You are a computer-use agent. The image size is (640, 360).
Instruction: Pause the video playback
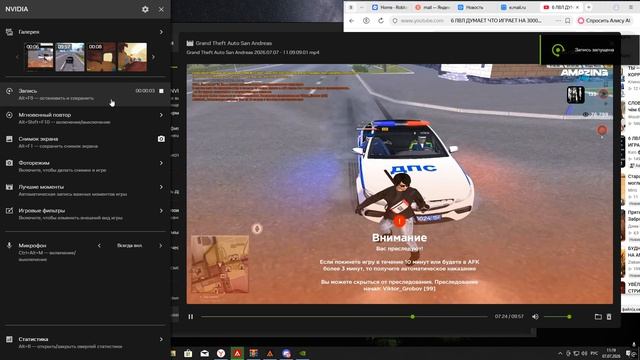coord(191,317)
